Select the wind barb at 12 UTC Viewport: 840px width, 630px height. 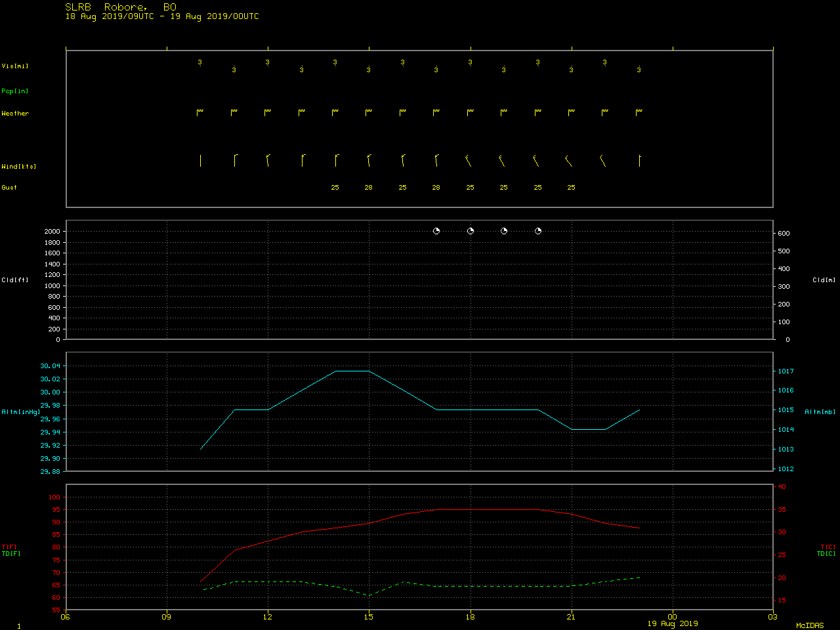pos(268,161)
